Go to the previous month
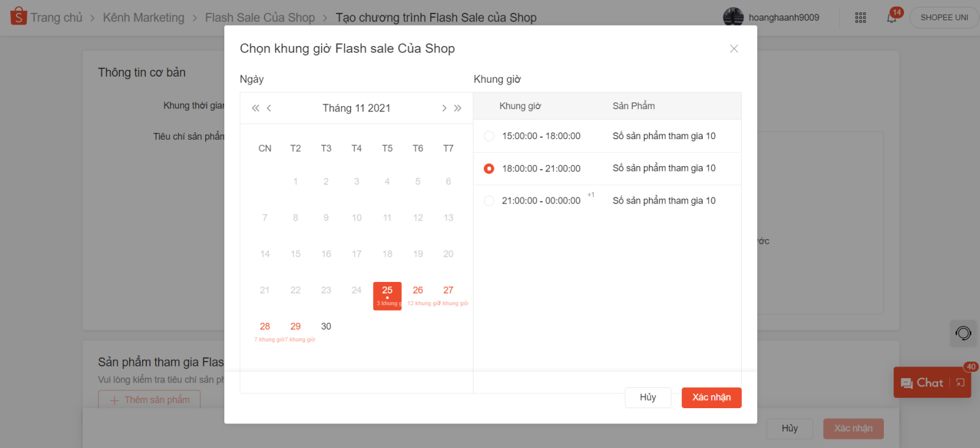This screenshot has height=448, width=980. click(269, 108)
